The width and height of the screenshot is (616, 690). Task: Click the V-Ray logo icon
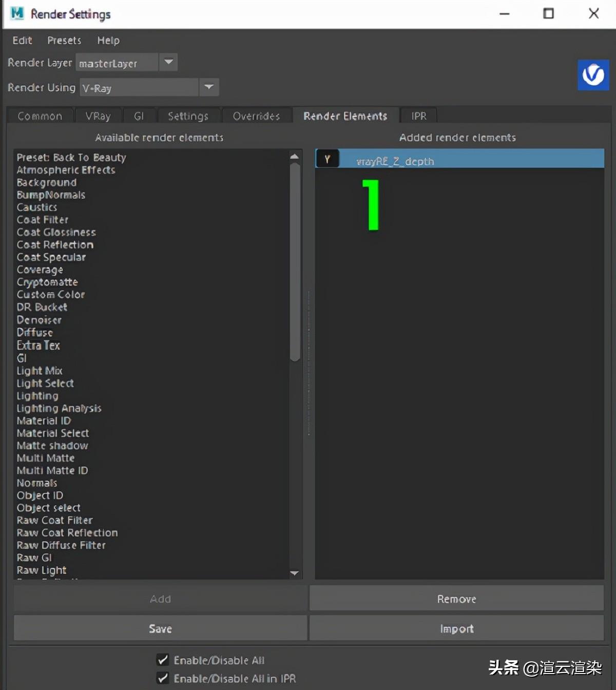(593, 75)
